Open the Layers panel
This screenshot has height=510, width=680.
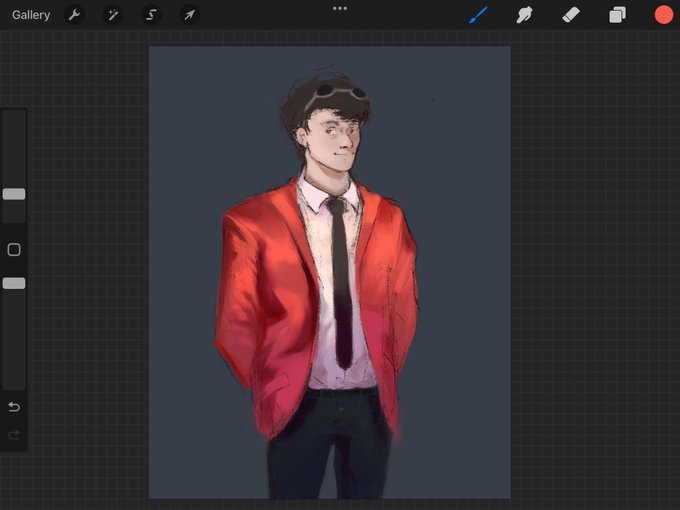pos(617,15)
